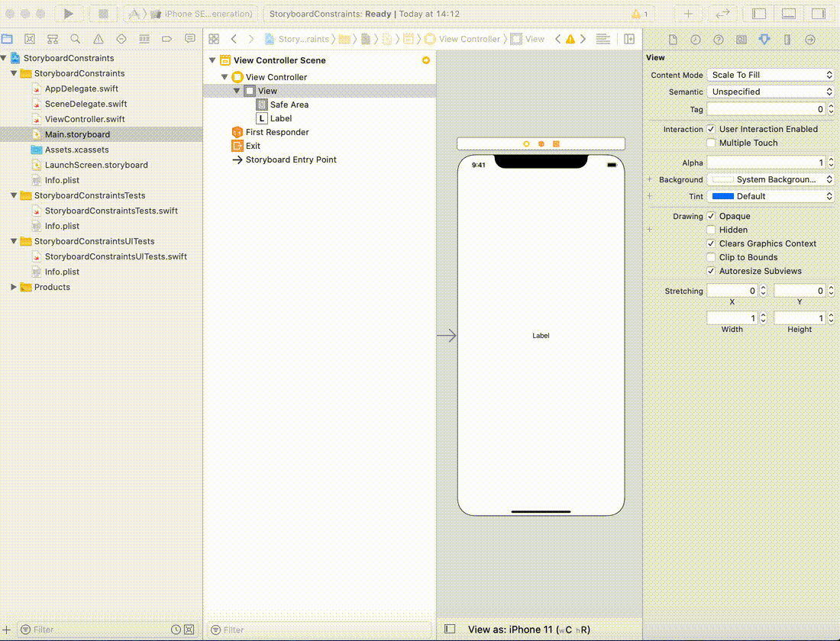The width and height of the screenshot is (840, 641).
Task: Open the Background color dropdown
Action: [x=771, y=179]
